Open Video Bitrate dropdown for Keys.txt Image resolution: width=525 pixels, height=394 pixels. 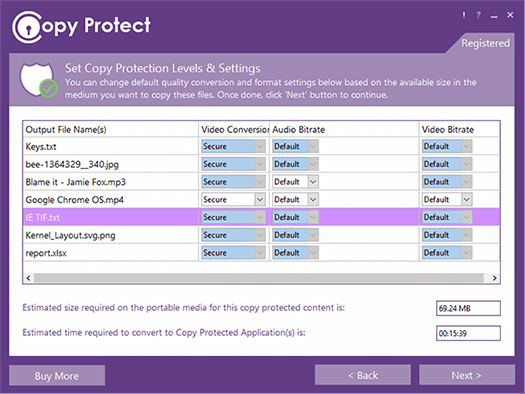(x=447, y=146)
